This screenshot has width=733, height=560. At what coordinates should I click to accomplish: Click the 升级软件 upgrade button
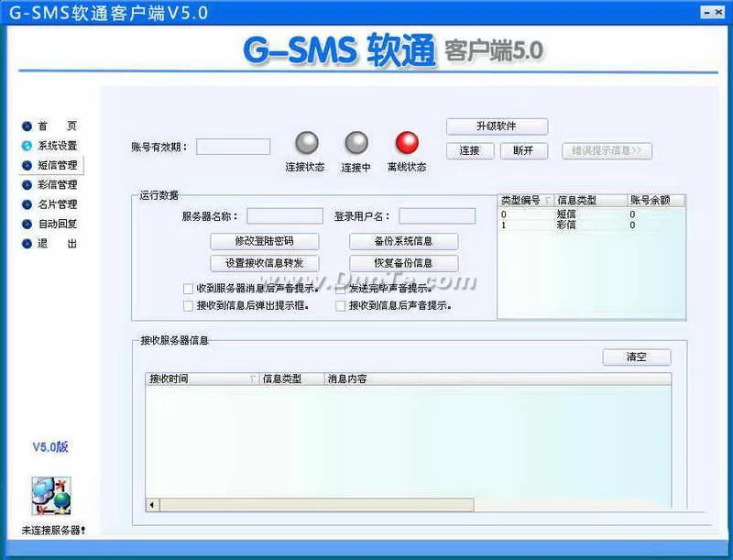point(497,126)
